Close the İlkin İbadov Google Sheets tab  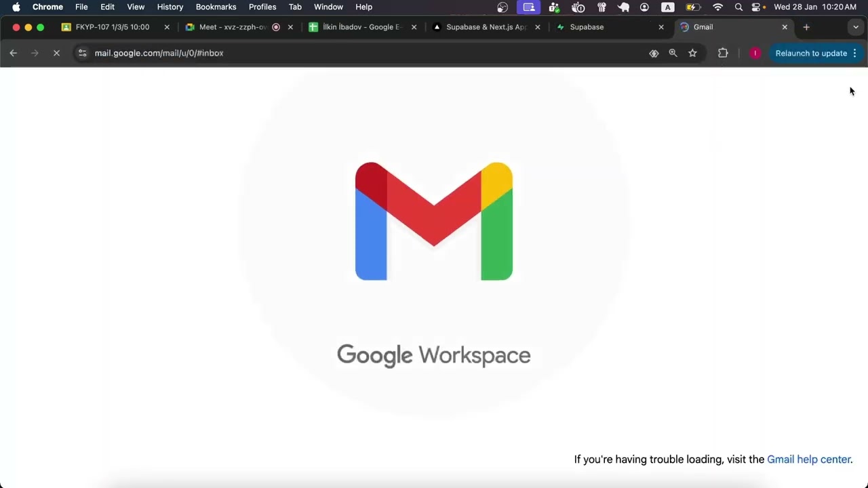pyautogui.click(x=414, y=27)
